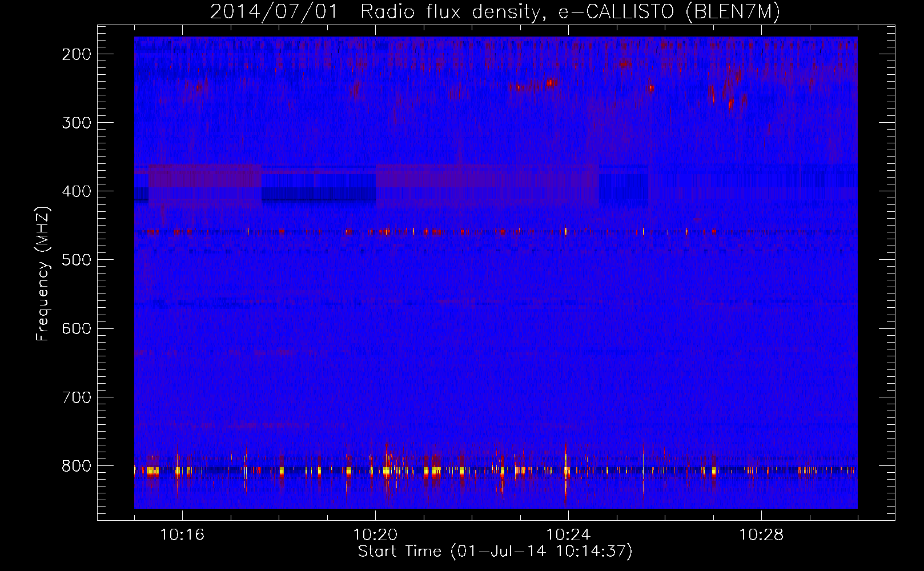Click the 700 frequency tick label
Viewport: 924px width, 571px height.
click(x=77, y=397)
